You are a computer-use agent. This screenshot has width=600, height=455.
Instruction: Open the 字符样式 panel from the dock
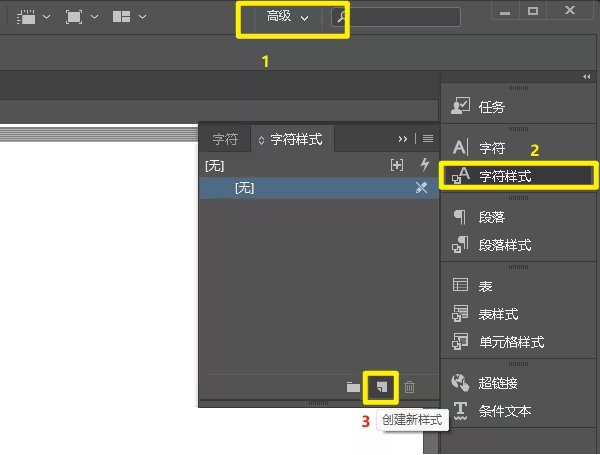[518, 176]
